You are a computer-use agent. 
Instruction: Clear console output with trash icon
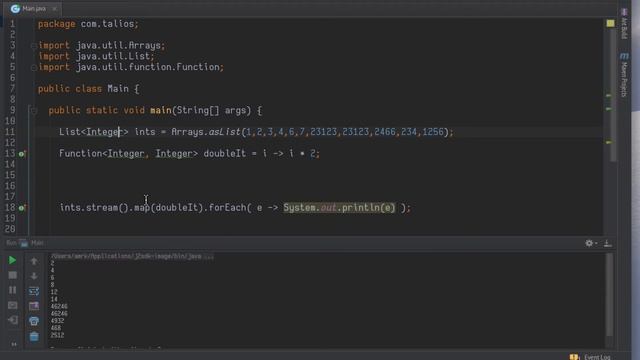coord(34,336)
